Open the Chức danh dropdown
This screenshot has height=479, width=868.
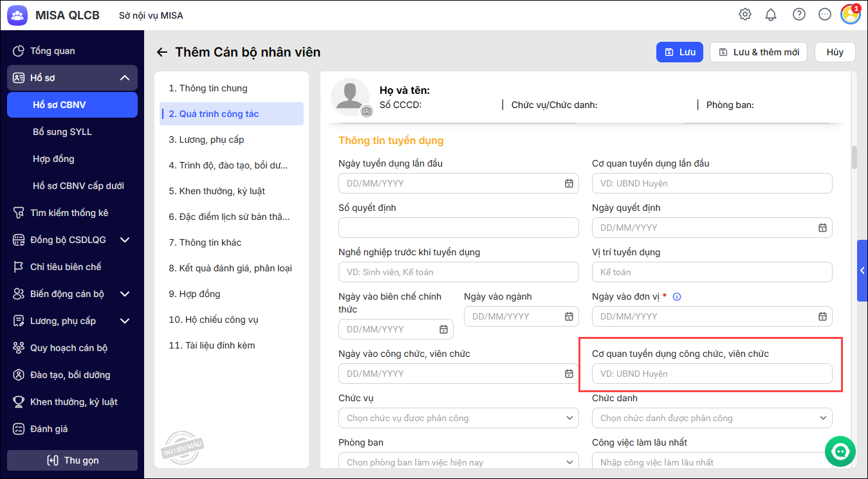(712, 418)
